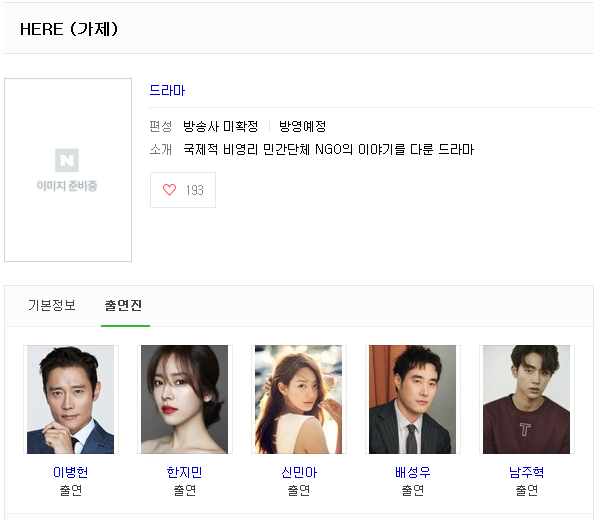Toggle the like button showing 193

coord(183,190)
